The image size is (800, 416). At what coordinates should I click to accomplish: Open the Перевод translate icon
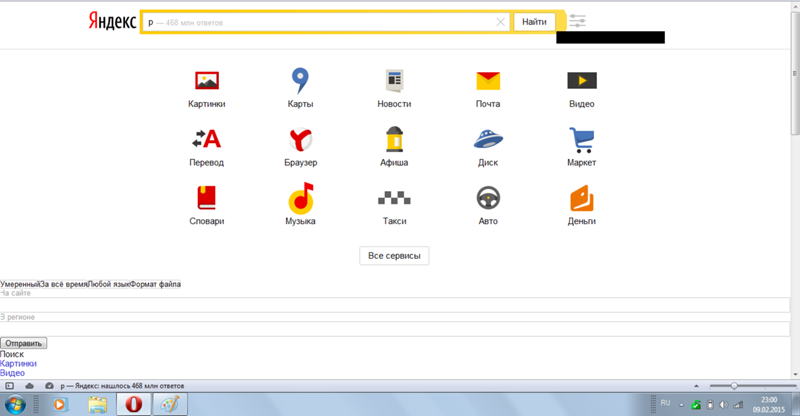[207, 139]
